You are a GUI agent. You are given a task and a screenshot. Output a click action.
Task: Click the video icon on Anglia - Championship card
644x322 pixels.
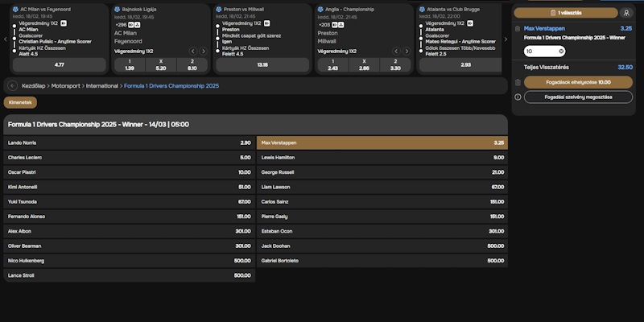click(335, 25)
